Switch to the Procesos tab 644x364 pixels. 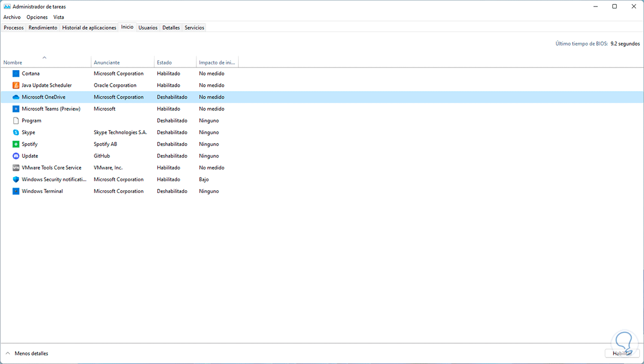click(13, 27)
